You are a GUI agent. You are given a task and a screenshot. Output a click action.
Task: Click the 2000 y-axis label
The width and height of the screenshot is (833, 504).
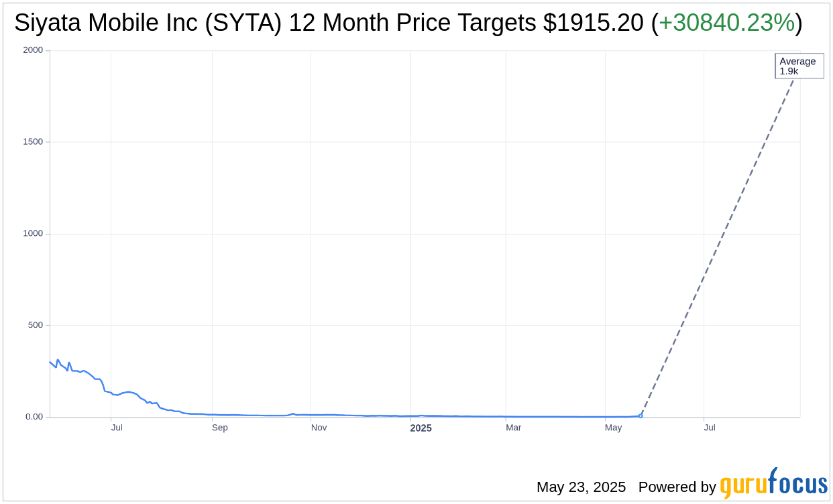pos(32,50)
